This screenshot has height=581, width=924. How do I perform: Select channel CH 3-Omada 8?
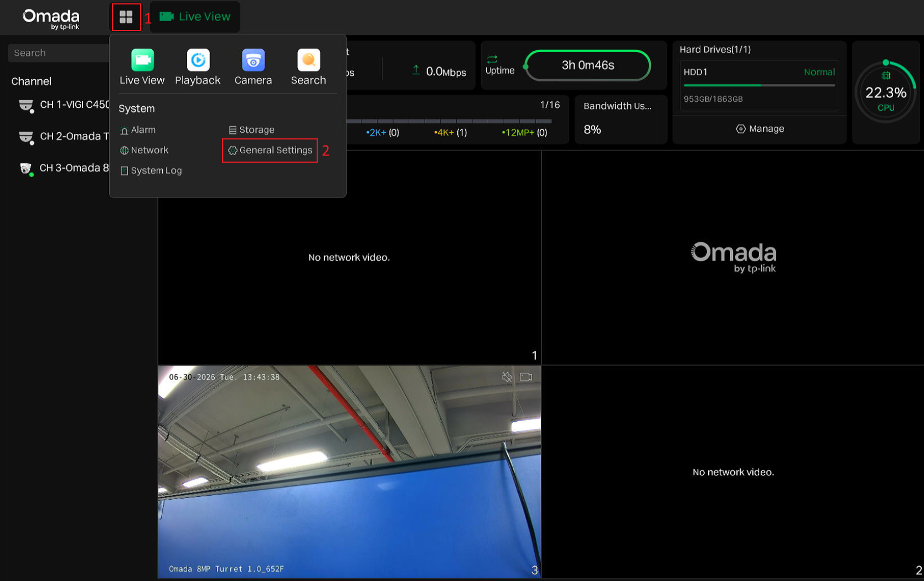click(64, 168)
